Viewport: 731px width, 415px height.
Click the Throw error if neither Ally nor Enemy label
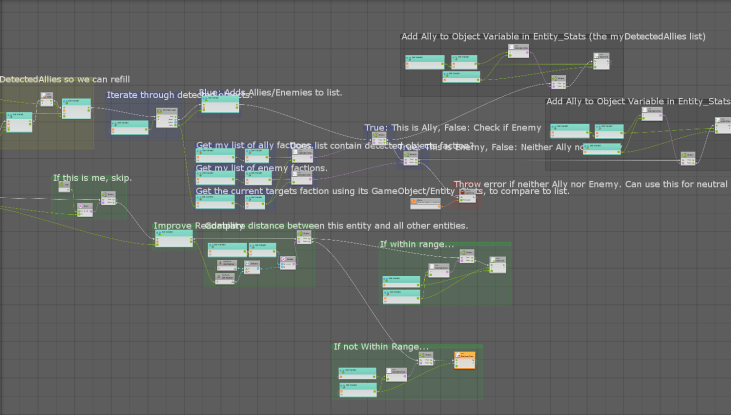click(590, 184)
